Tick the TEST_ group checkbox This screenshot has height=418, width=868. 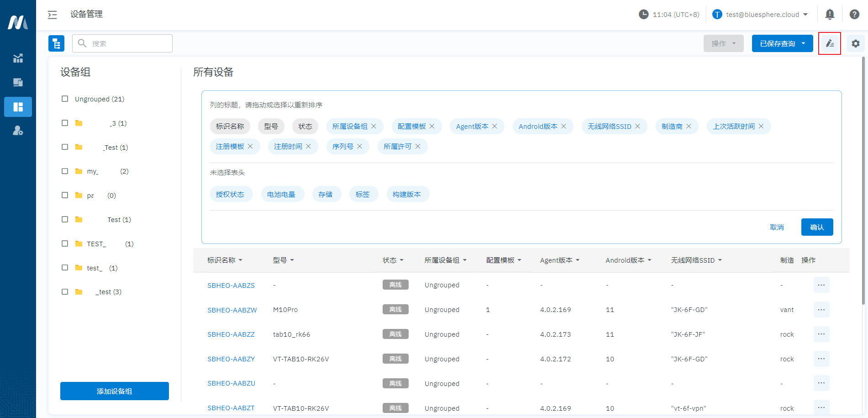tap(65, 244)
